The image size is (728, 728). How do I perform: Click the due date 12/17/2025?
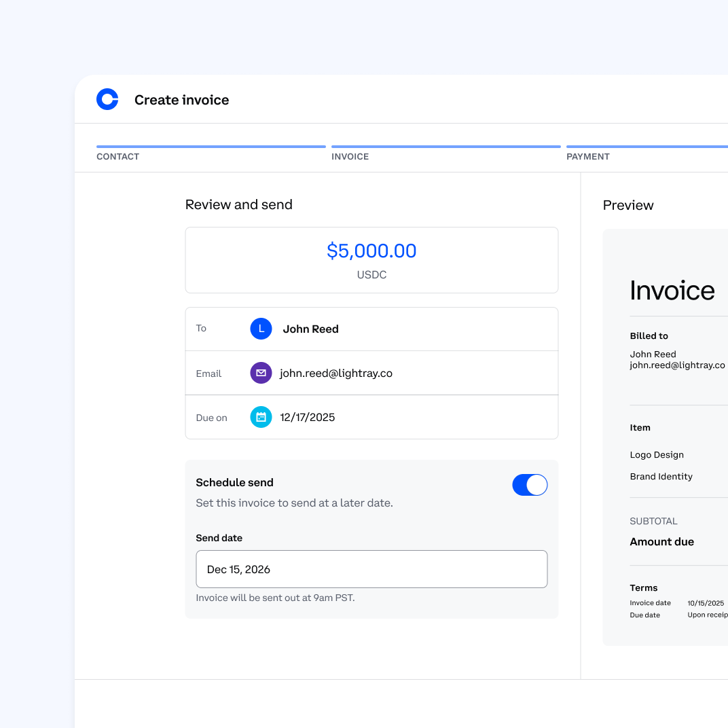tap(308, 418)
